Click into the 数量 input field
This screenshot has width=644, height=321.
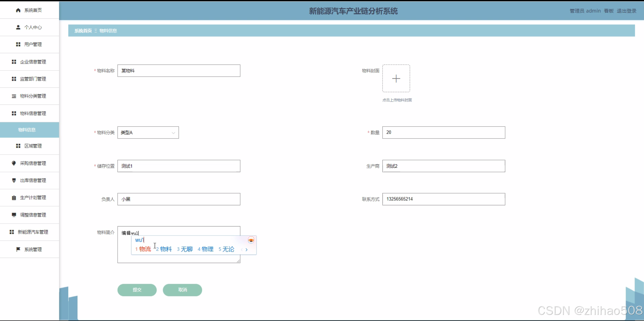[x=443, y=132]
